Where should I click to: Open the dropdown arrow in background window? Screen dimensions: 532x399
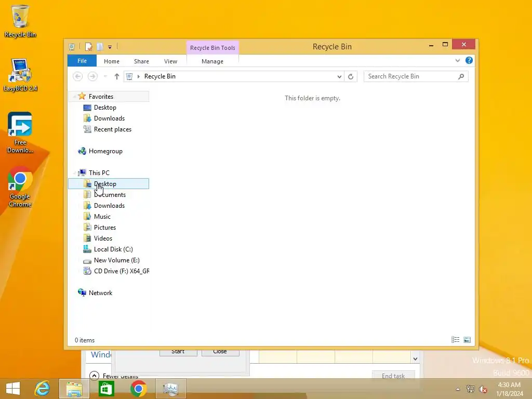pos(415,358)
